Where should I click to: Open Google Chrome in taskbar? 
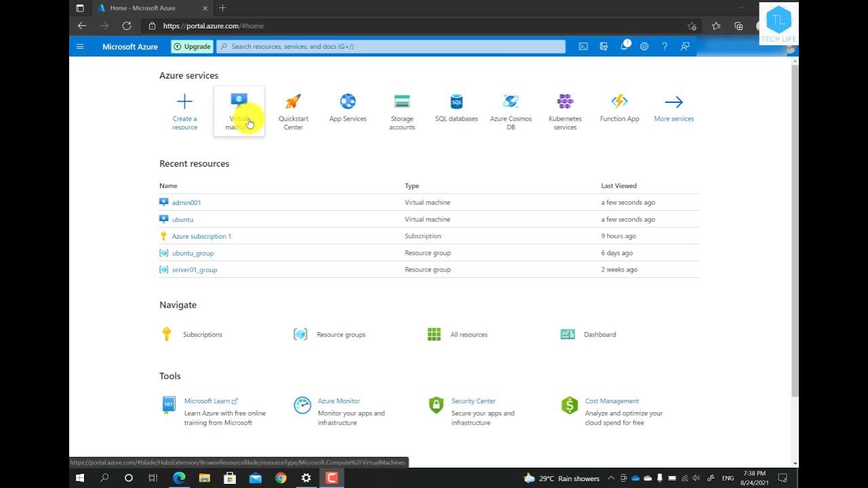coord(281,478)
